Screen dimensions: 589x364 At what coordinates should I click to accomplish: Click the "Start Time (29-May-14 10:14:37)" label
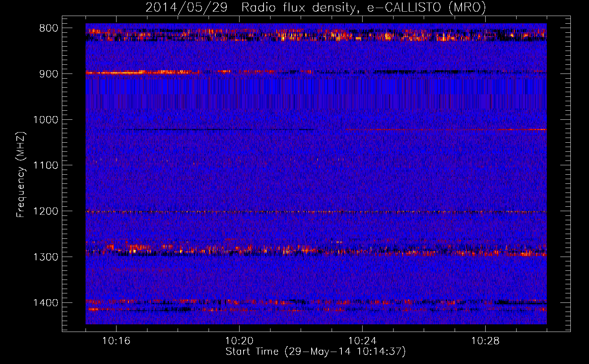(x=316, y=352)
